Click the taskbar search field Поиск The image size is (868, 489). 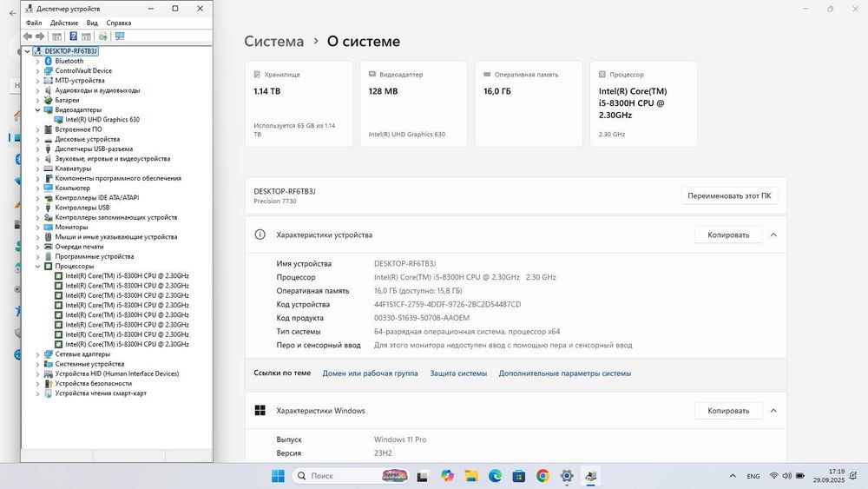point(351,476)
